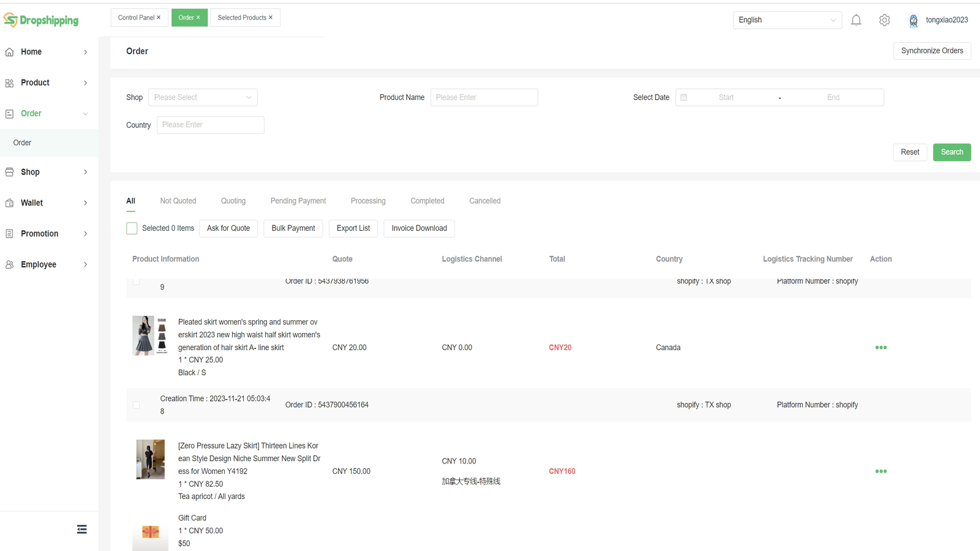Image resolution: width=980 pixels, height=551 pixels.
Task: Select the Product sidebar icon
Action: coord(9,82)
